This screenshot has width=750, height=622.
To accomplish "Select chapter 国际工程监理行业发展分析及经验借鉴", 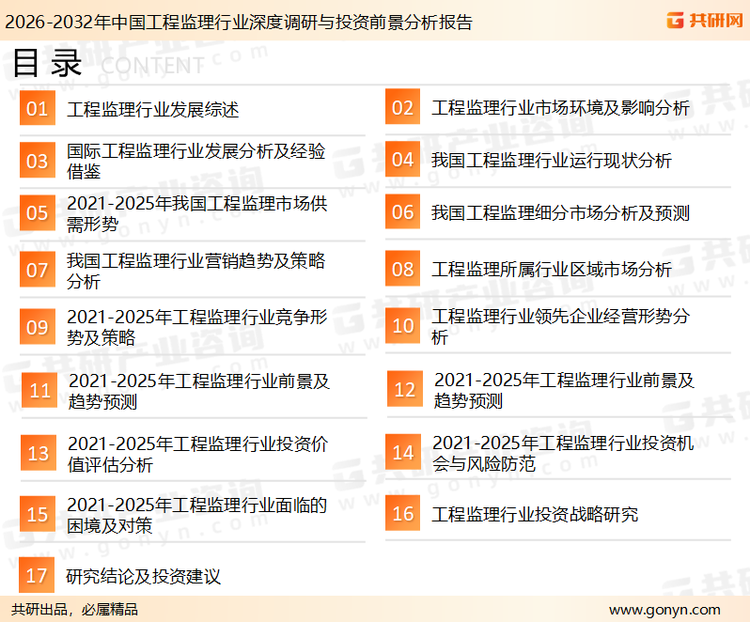I will [x=196, y=161].
